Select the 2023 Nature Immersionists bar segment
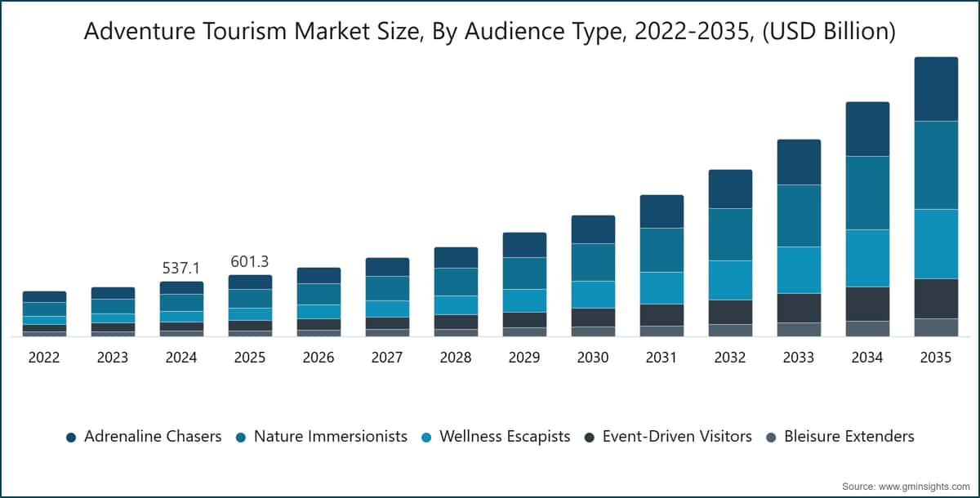Screen dimensions: 980x498 113,307
